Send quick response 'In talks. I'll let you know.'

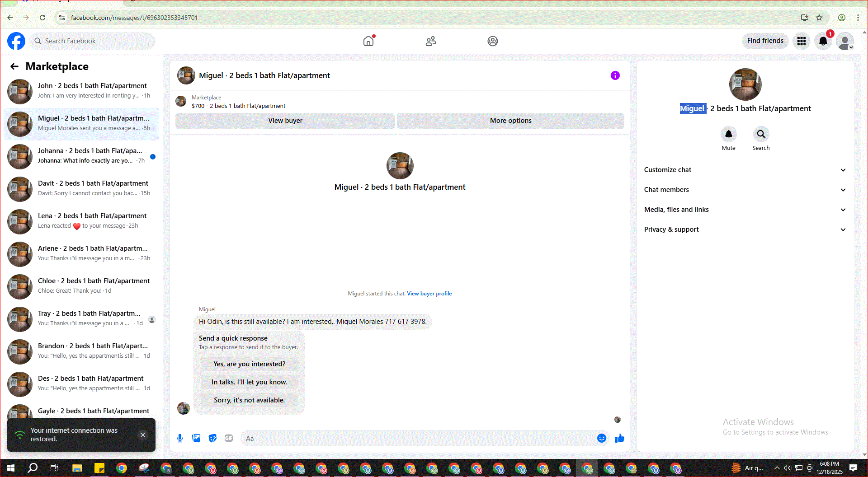coord(250,382)
